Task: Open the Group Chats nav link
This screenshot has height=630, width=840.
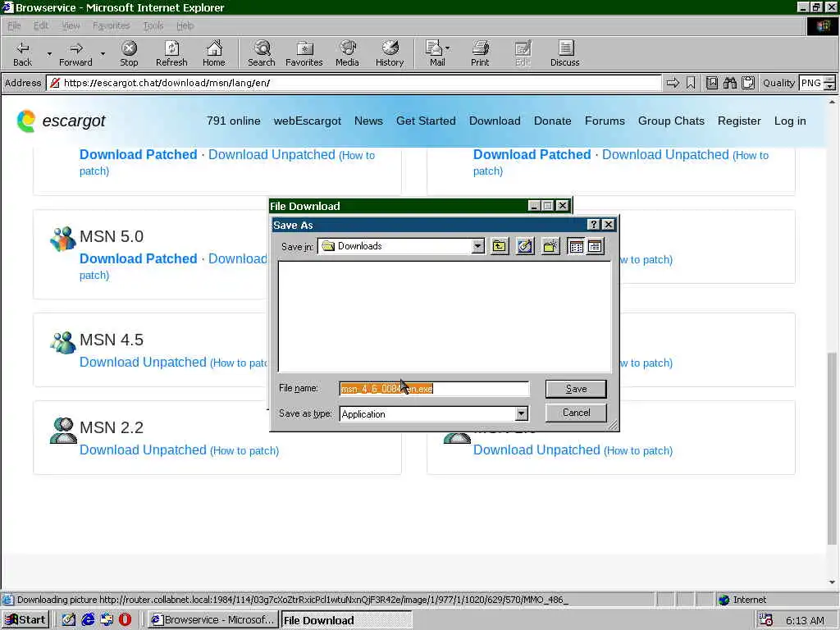Action: tap(671, 121)
